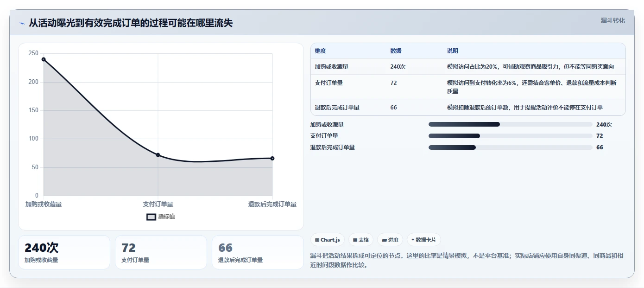The image size is (644, 288).
Task: Click the description starting 模拟扣除退款后的订单数
Action: tap(525, 108)
